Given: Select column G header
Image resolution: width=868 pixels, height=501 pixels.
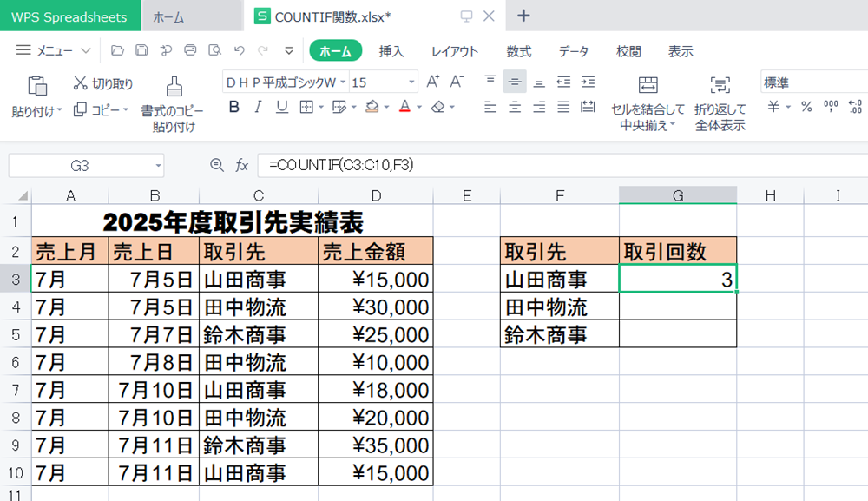Looking at the screenshot, I should coord(678,195).
